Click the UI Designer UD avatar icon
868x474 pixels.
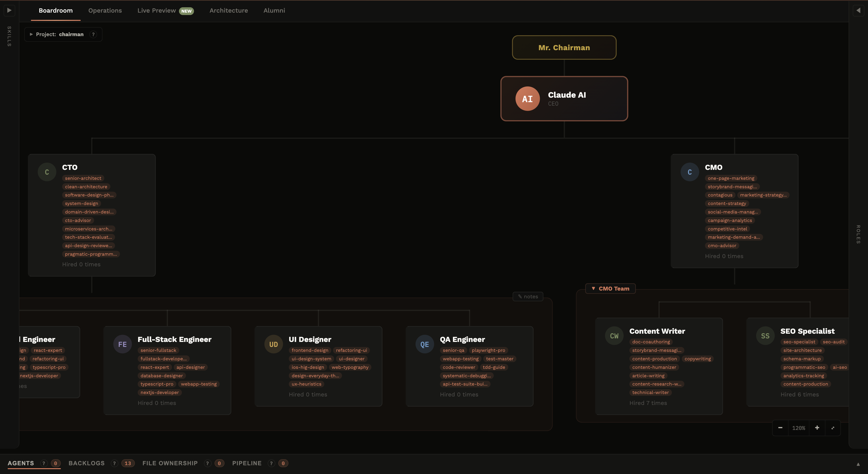tap(273, 344)
